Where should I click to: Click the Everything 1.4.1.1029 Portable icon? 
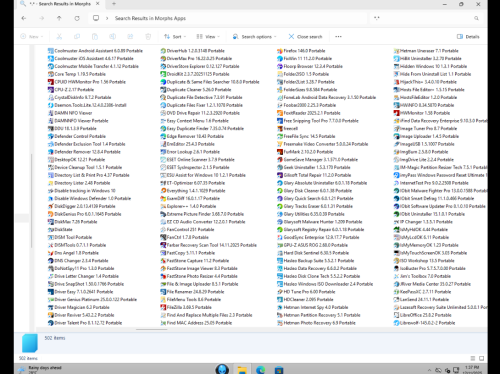[163, 191]
